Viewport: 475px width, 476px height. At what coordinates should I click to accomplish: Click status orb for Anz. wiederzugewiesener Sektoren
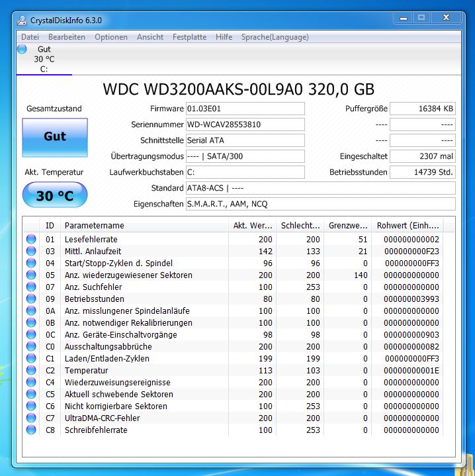[x=31, y=275]
